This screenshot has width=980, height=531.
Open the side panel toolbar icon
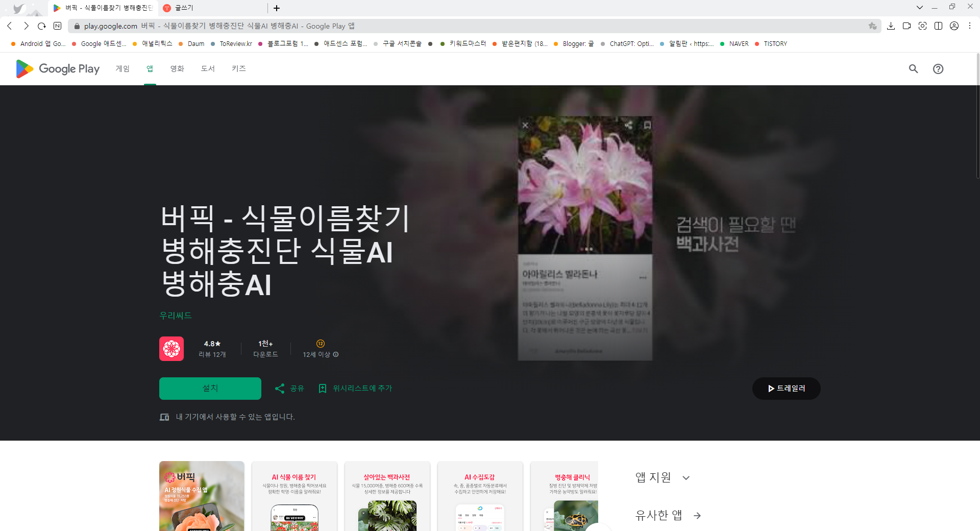[x=939, y=26]
